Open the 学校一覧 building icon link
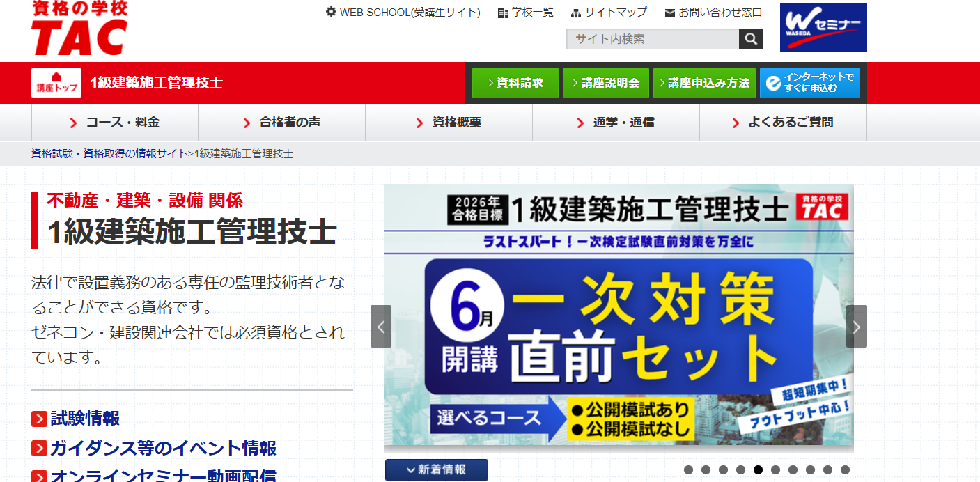The height and width of the screenshot is (482, 980). click(526, 13)
